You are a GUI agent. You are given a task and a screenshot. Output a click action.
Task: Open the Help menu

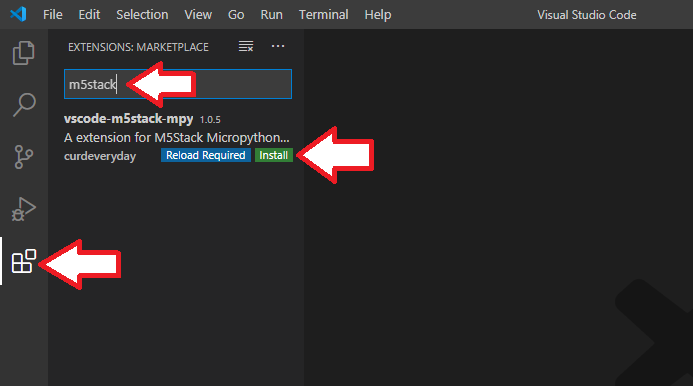[378, 15]
